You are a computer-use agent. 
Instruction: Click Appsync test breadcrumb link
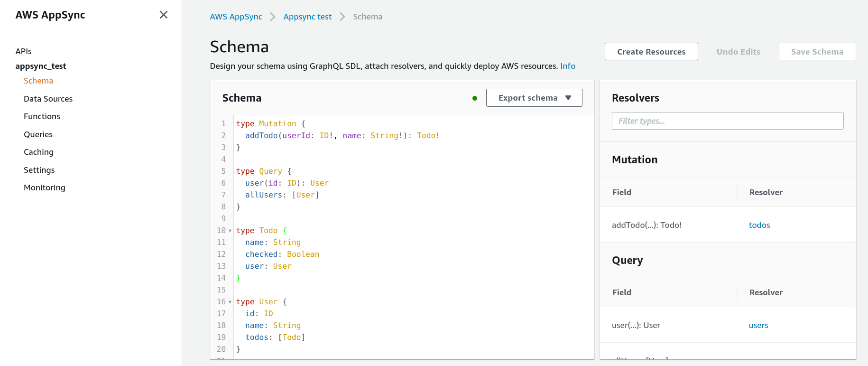click(x=308, y=17)
